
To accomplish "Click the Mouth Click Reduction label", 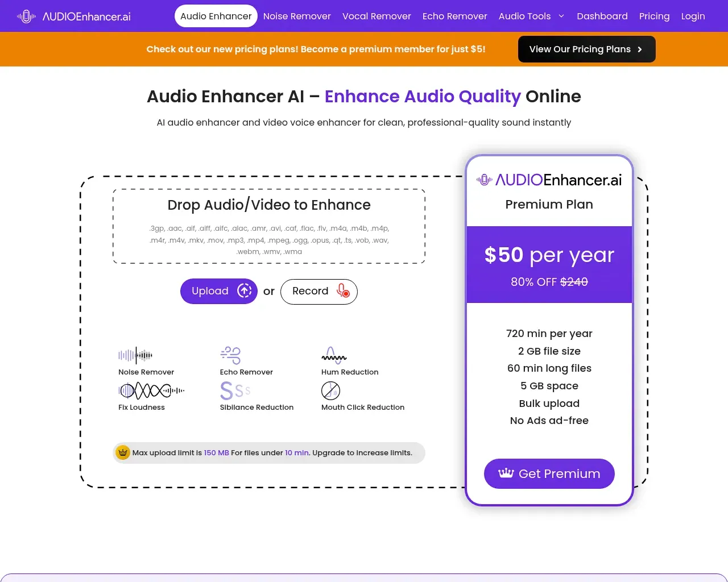I will coord(363,408).
